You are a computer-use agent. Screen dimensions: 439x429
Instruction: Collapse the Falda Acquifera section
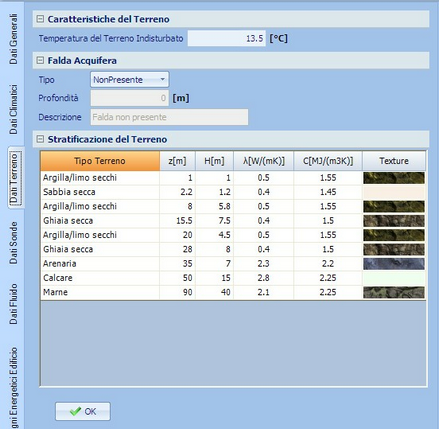click(40, 60)
